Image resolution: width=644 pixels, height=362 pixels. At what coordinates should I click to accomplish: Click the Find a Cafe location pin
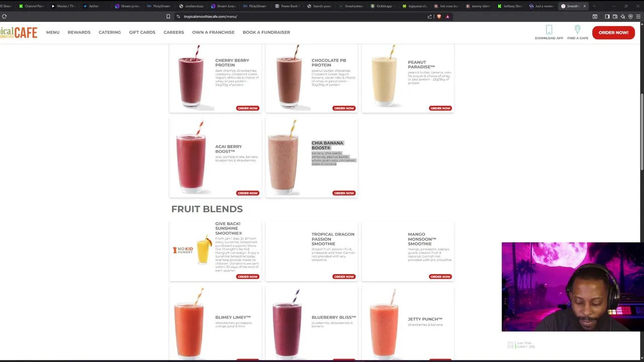click(578, 30)
